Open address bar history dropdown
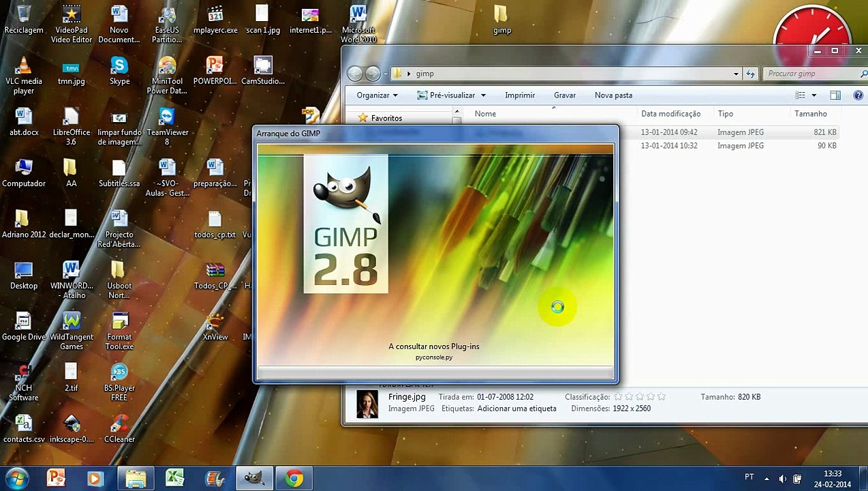Viewport: 868px width, 491px height. point(736,74)
